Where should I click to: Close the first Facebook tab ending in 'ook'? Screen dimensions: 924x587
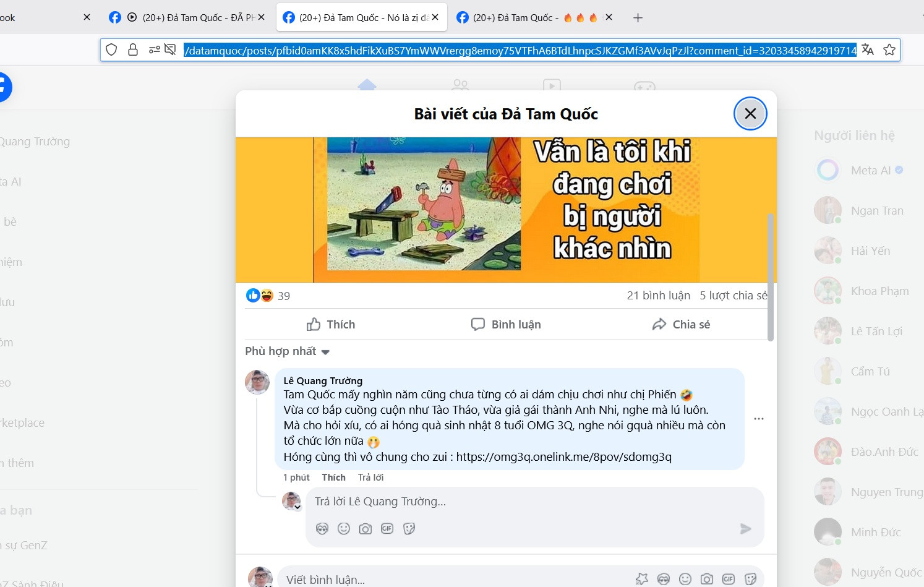87,17
